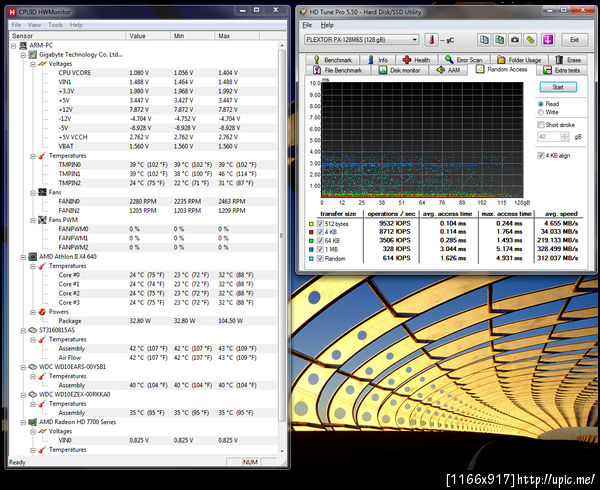Image resolution: width=600 pixels, height=490 pixels.
Task: Select the Write radio button
Action: (x=541, y=112)
